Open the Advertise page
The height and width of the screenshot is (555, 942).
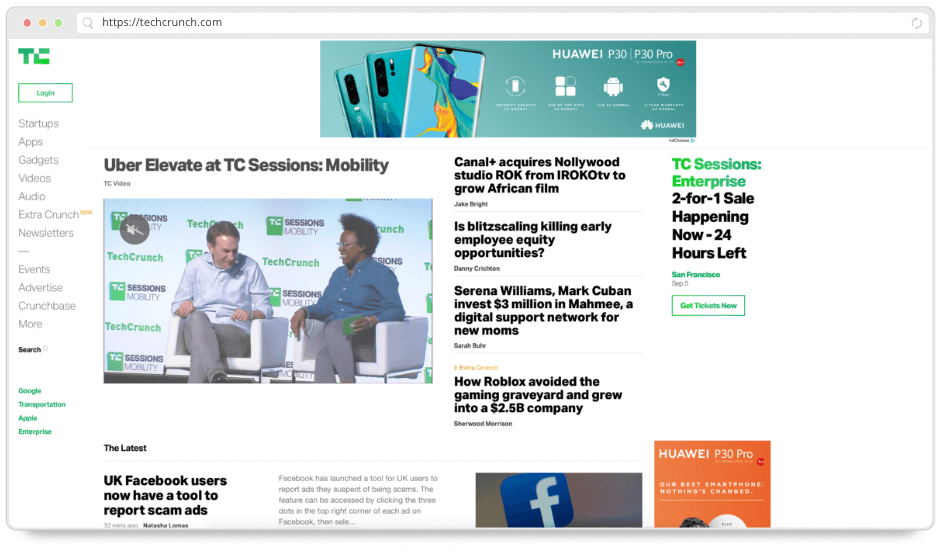[x=40, y=287]
